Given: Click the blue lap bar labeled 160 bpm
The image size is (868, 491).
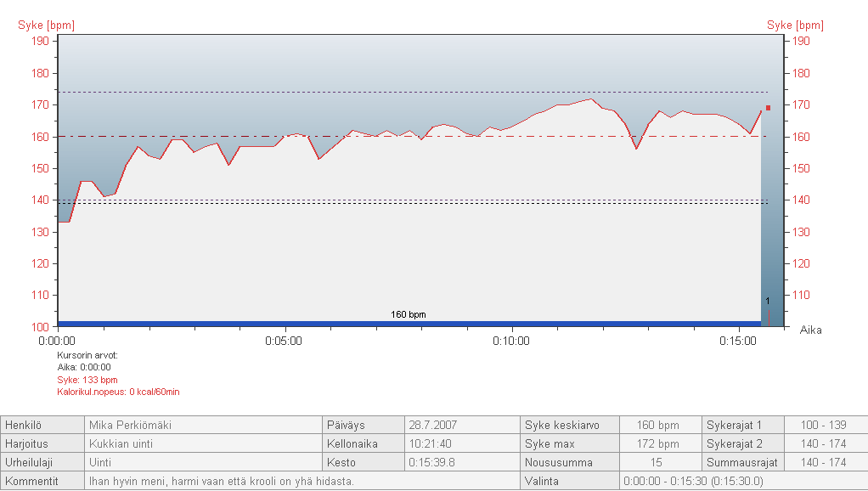Looking at the screenshot, I should pos(409,323).
